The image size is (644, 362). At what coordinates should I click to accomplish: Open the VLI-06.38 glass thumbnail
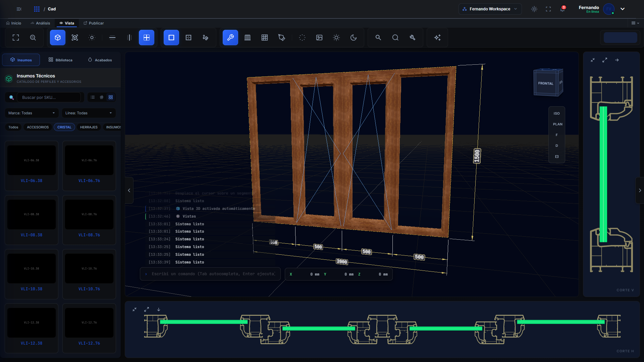pos(32,160)
